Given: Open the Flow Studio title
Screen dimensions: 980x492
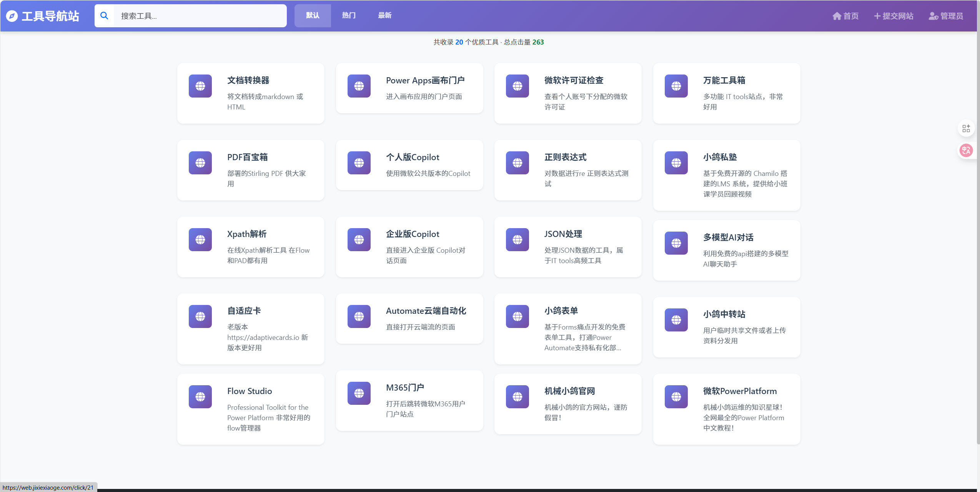Looking at the screenshot, I should 250,391.
